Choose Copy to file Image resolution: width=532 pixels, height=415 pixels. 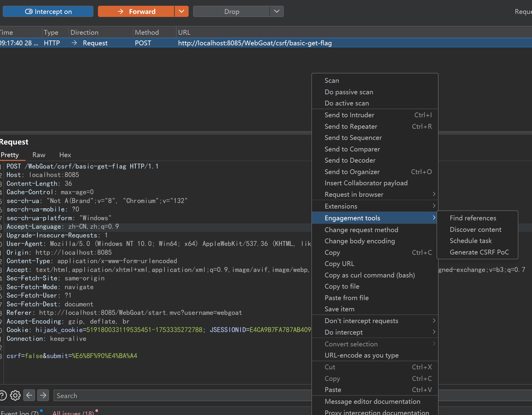click(x=375, y=286)
